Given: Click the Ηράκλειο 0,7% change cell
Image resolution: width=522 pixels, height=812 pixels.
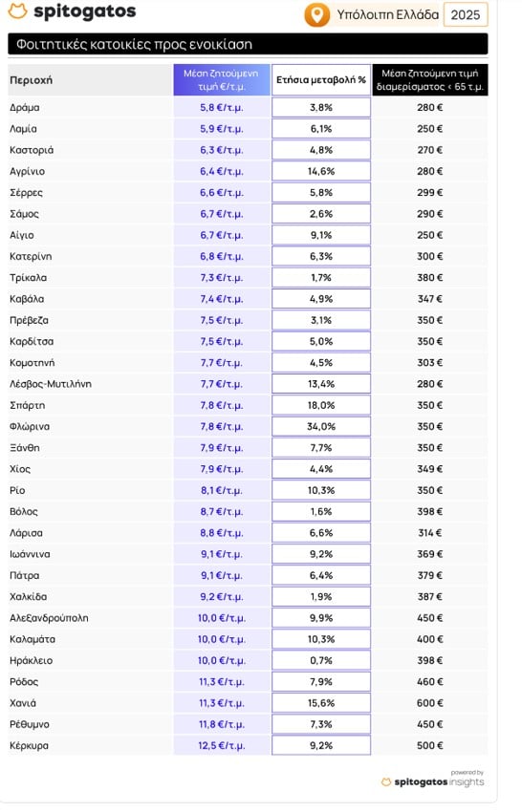Looking at the screenshot, I should coord(321,660).
